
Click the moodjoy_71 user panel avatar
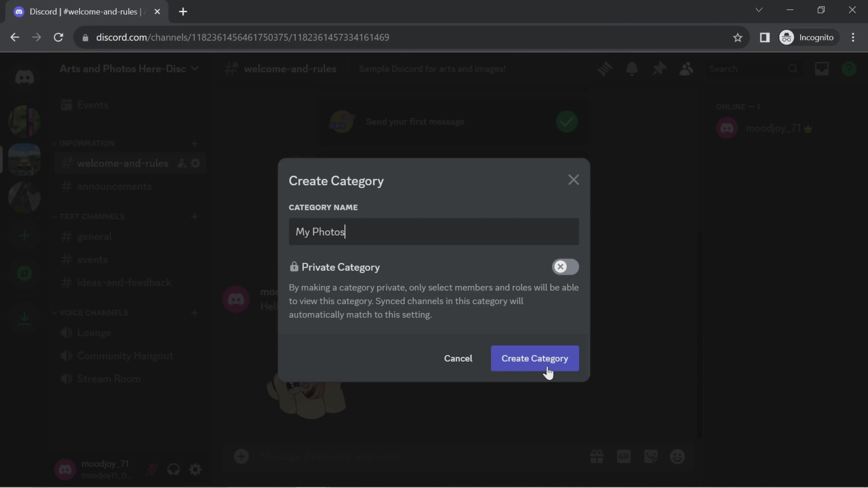(x=65, y=469)
